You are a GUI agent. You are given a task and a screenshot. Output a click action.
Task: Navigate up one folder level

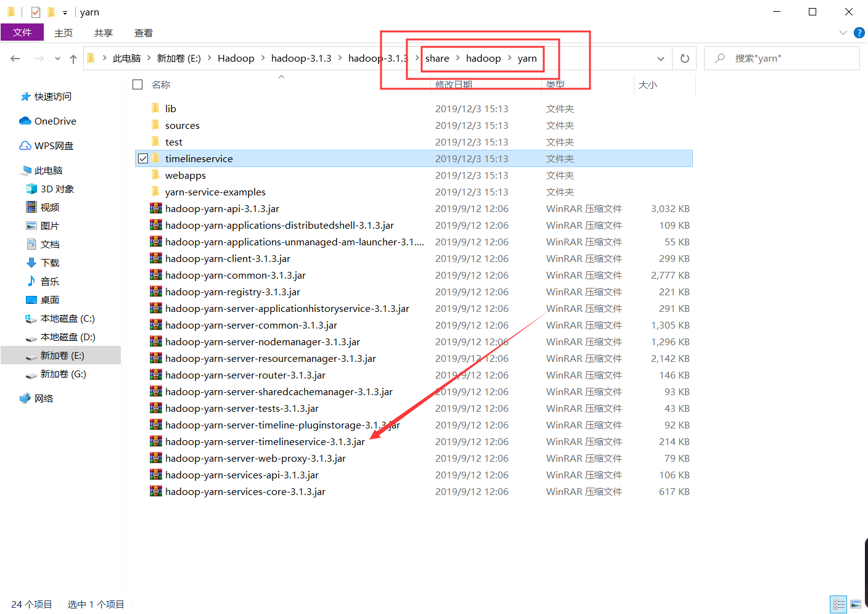click(x=73, y=58)
